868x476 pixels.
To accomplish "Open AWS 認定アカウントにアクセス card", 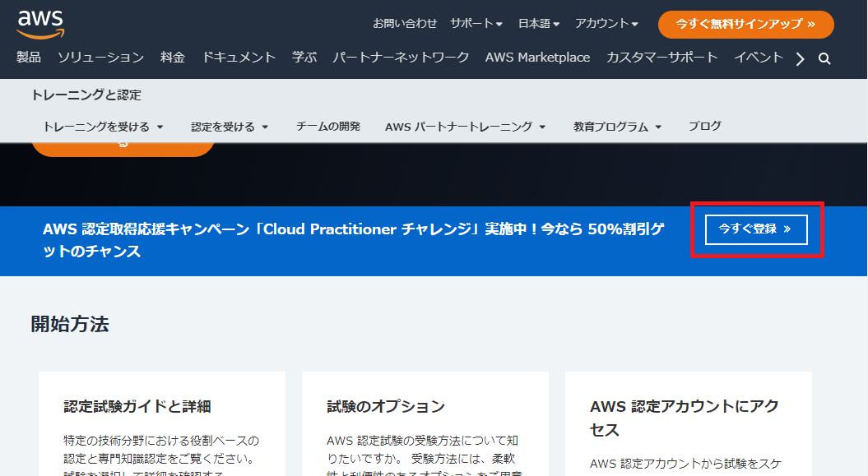I will tap(688, 423).
